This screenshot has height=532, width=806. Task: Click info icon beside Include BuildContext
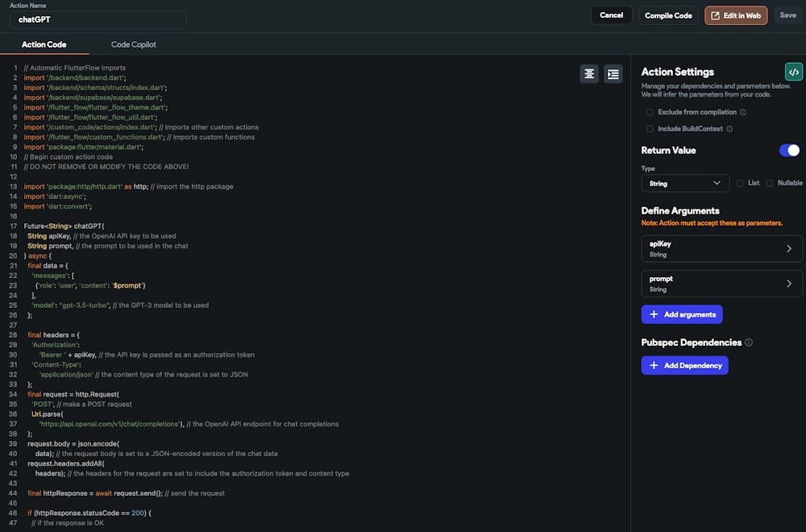click(729, 128)
